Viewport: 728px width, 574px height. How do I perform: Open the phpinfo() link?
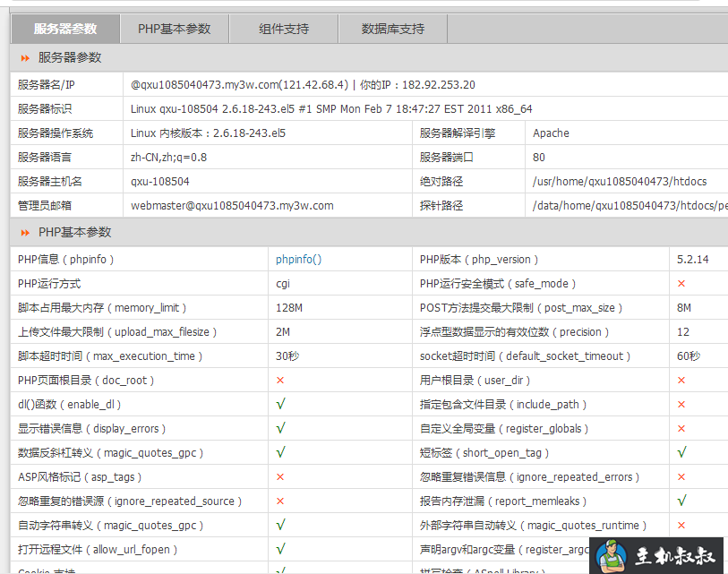click(298, 260)
